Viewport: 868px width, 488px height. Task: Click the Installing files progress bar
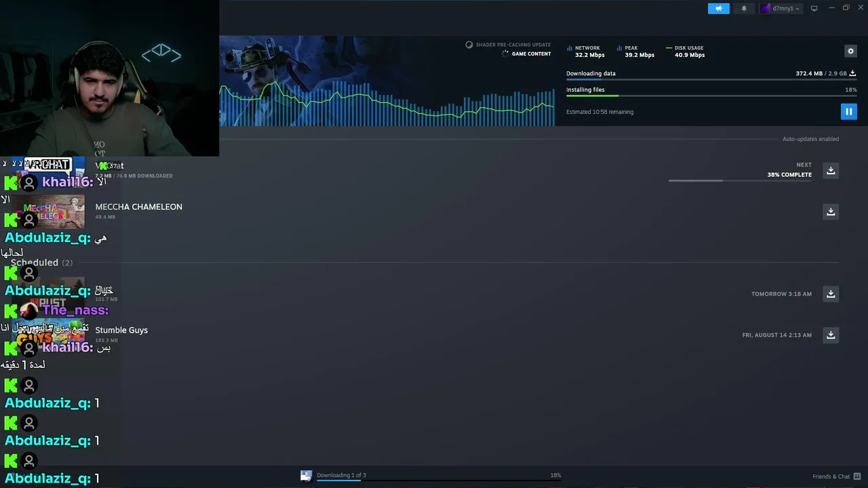tap(711, 96)
